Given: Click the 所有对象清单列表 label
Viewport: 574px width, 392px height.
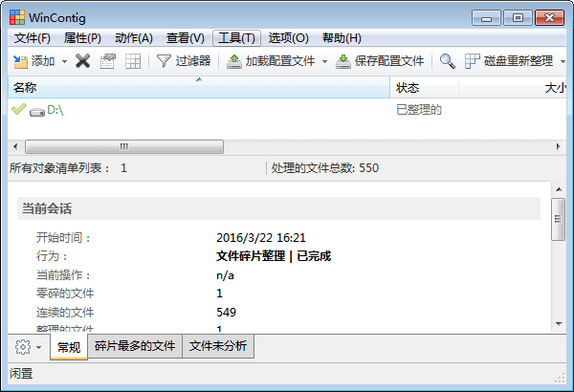Looking at the screenshot, I should coord(59,168).
